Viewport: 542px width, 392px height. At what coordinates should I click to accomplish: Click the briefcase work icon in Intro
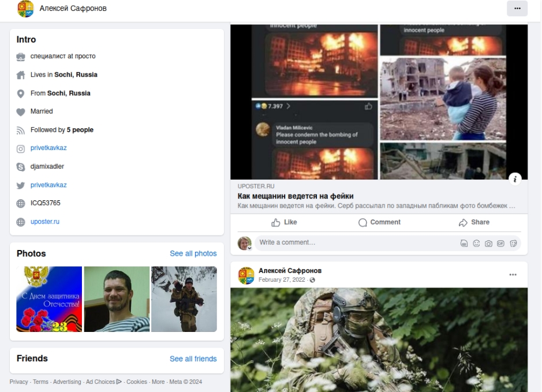[21, 57]
